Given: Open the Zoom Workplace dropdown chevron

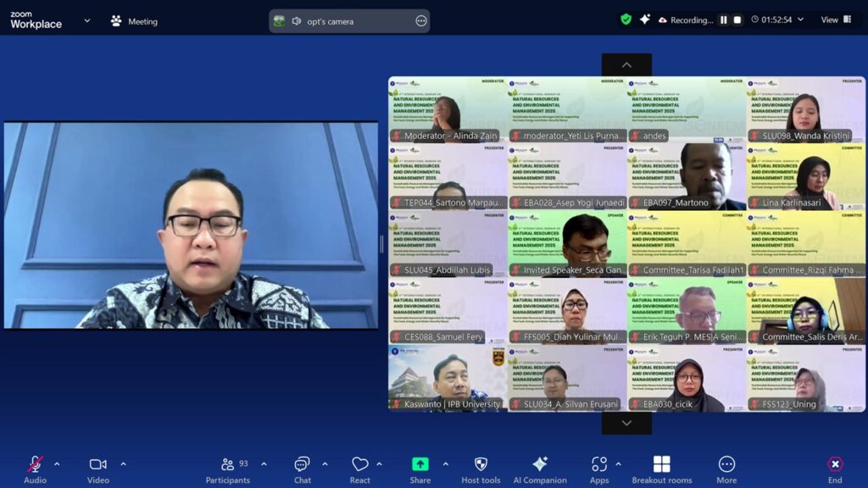Looking at the screenshot, I should 86,21.
